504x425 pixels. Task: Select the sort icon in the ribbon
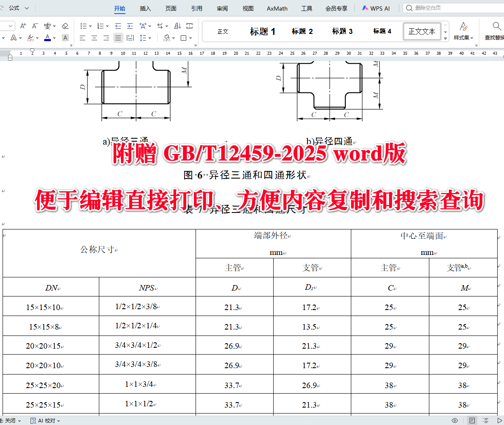click(x=179, y=26)
